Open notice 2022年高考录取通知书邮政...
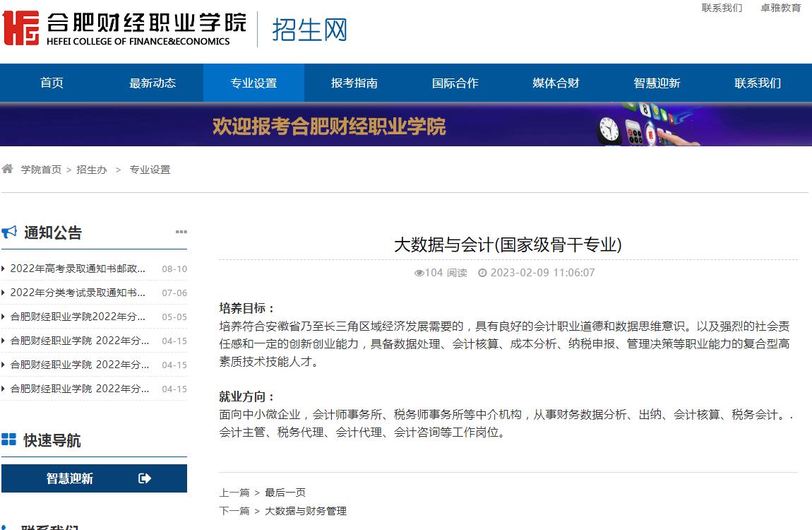Image resolution: width=812 pixels, height=530 pixels. click(78, 269)
